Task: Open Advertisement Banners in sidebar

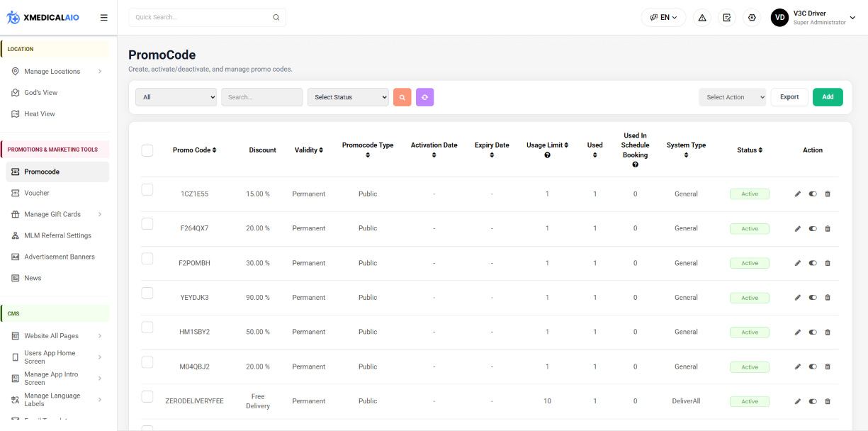Action: coord(59,257)
